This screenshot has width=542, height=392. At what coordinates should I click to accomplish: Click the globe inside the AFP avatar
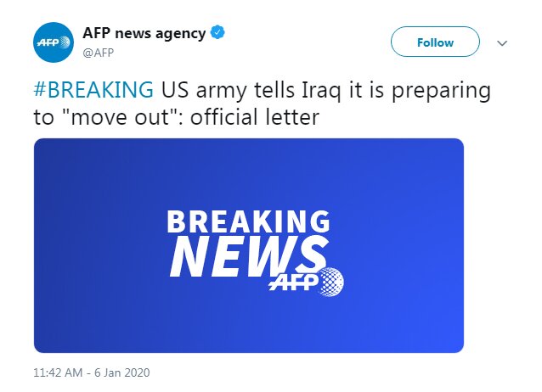[x=65, y=42]
